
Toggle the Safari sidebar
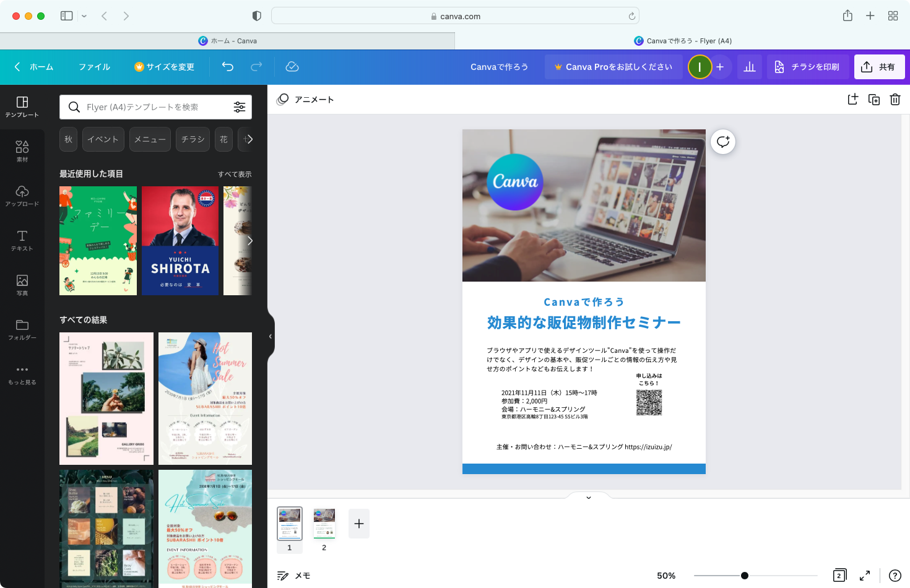tap(67, 16)
